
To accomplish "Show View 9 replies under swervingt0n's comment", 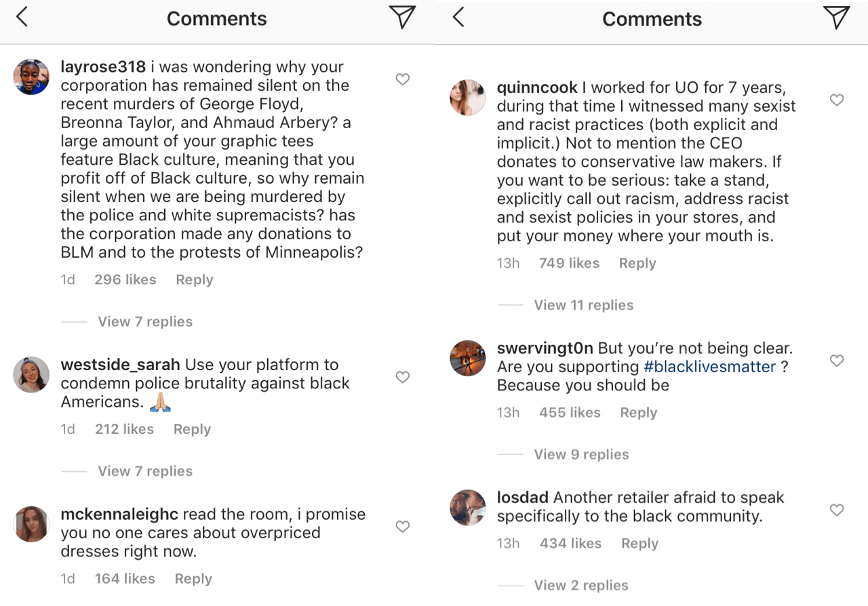I will (x=581, y=455).
